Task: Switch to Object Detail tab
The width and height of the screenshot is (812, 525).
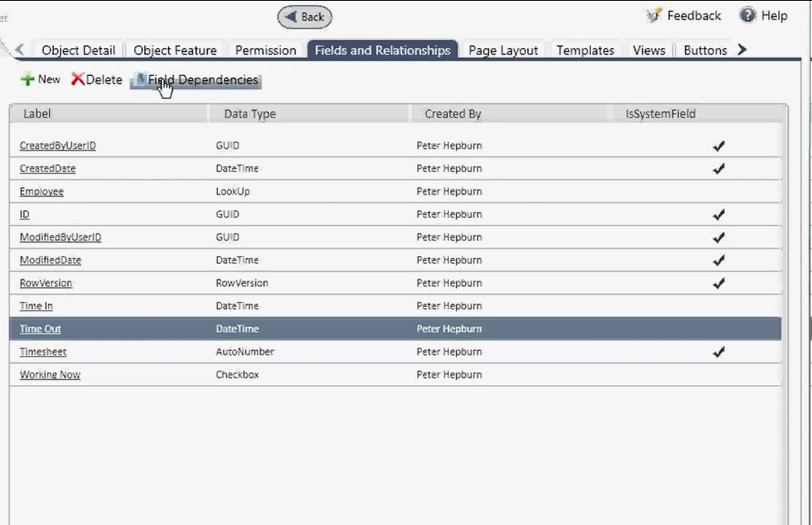Action: 78,50
